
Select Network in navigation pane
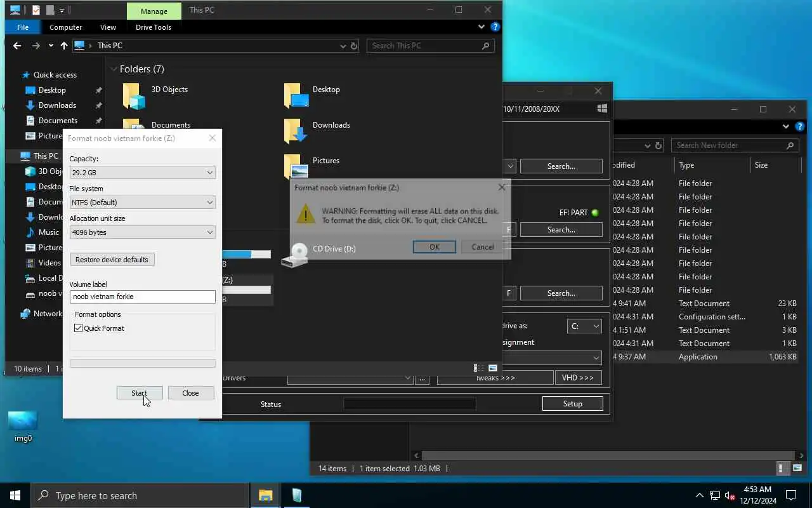(x=48, y=314)
